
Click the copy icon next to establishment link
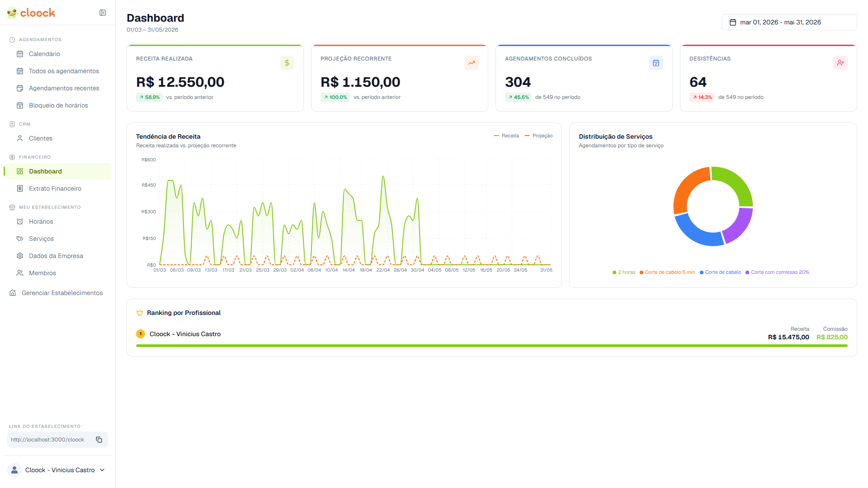(99, 439)
